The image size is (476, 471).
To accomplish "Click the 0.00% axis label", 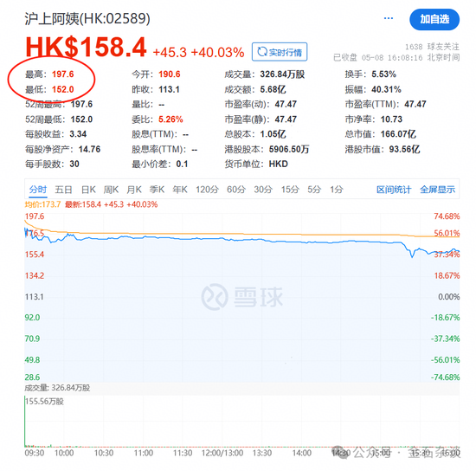I will pos(449,297).
